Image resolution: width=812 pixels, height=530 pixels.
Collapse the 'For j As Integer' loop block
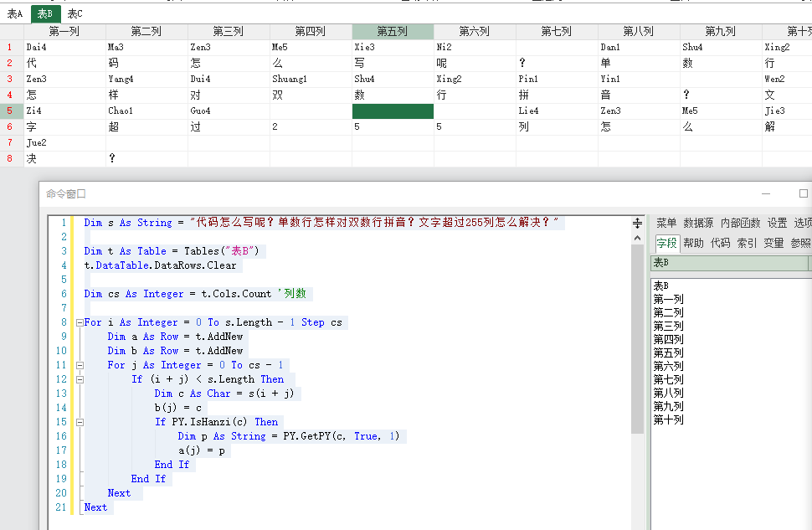coord(80,365)
